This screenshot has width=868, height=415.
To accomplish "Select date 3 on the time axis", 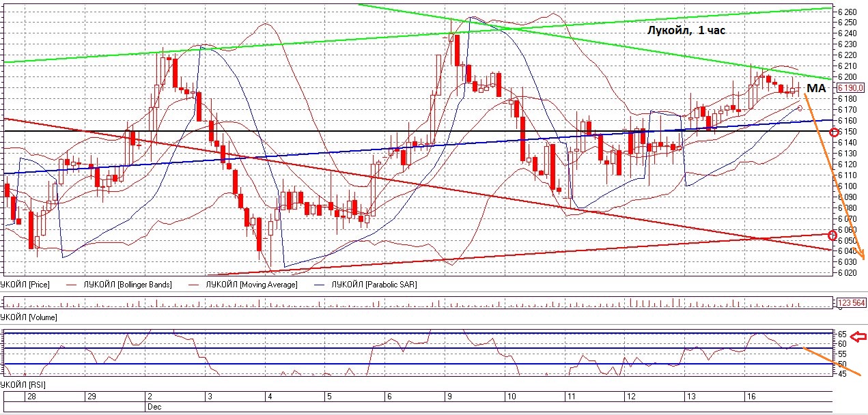I will coord(210,397).
